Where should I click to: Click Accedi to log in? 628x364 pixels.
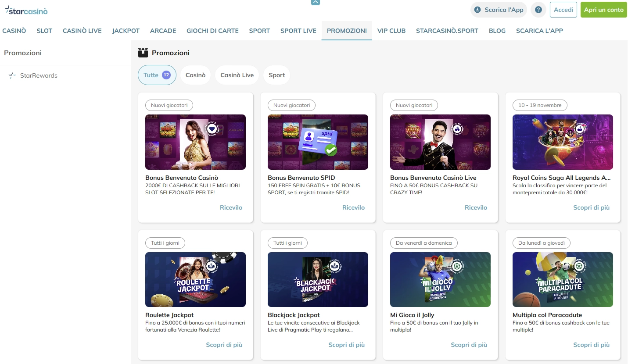coord(563,9)
